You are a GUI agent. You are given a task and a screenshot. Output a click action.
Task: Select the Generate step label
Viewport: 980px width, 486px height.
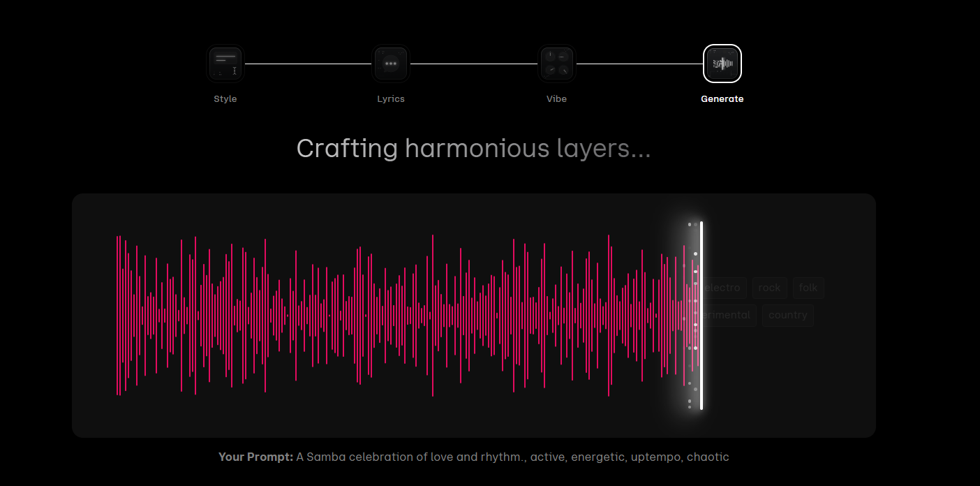click(722, 99)
